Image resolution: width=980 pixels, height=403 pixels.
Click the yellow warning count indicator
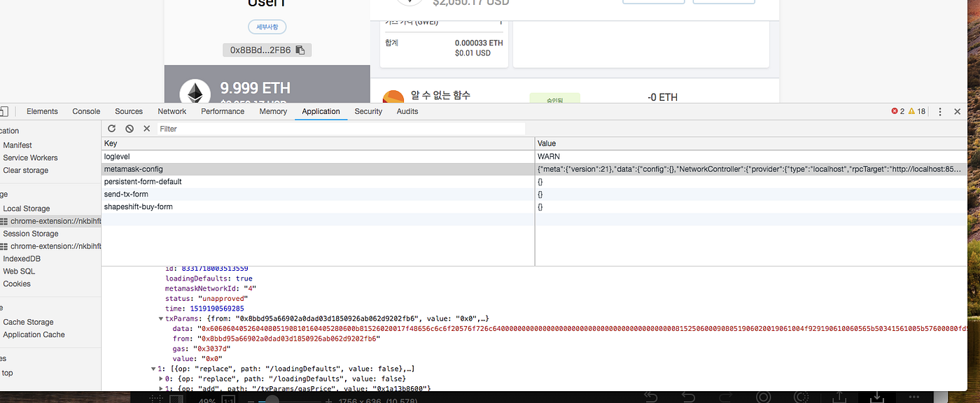pos(917,111)
